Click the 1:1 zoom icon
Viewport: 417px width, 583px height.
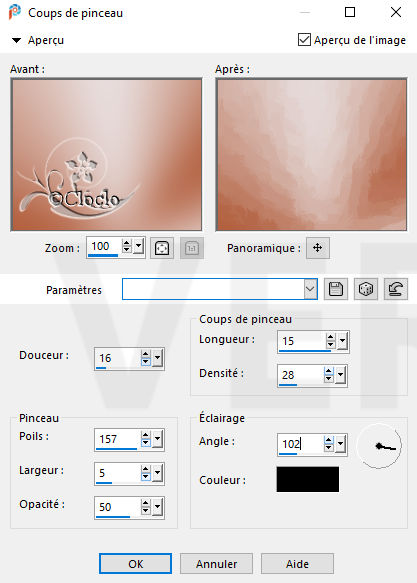coord(192,248)
